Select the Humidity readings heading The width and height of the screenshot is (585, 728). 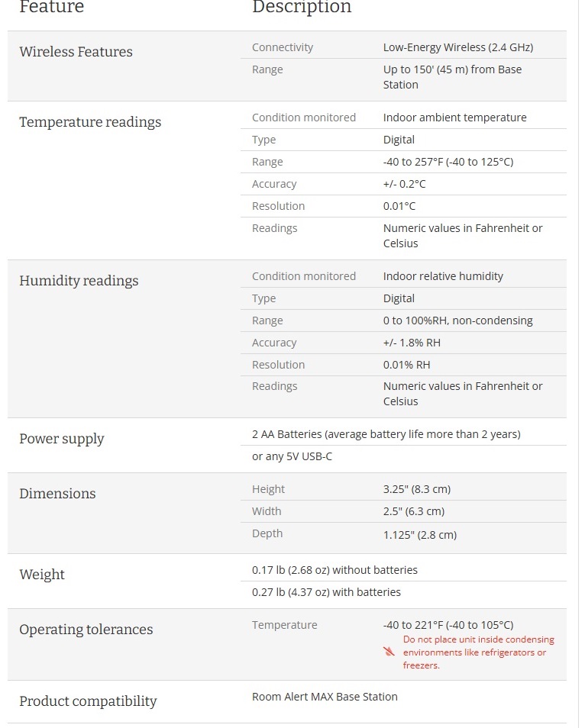coord(79,281)
